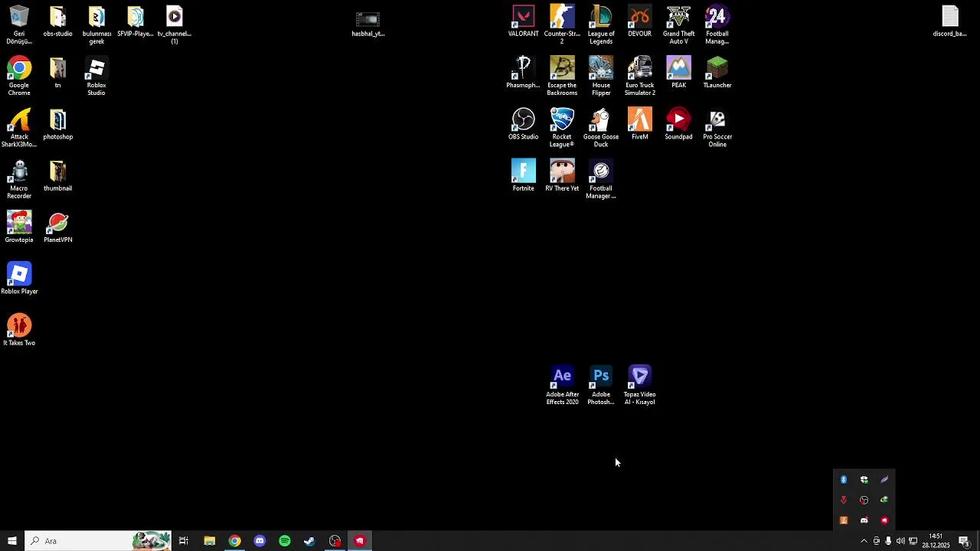This screenshot has width=980, height=551.
Task: Open the VALORANT desktop shortcut
Action: [x=524, y=21]
